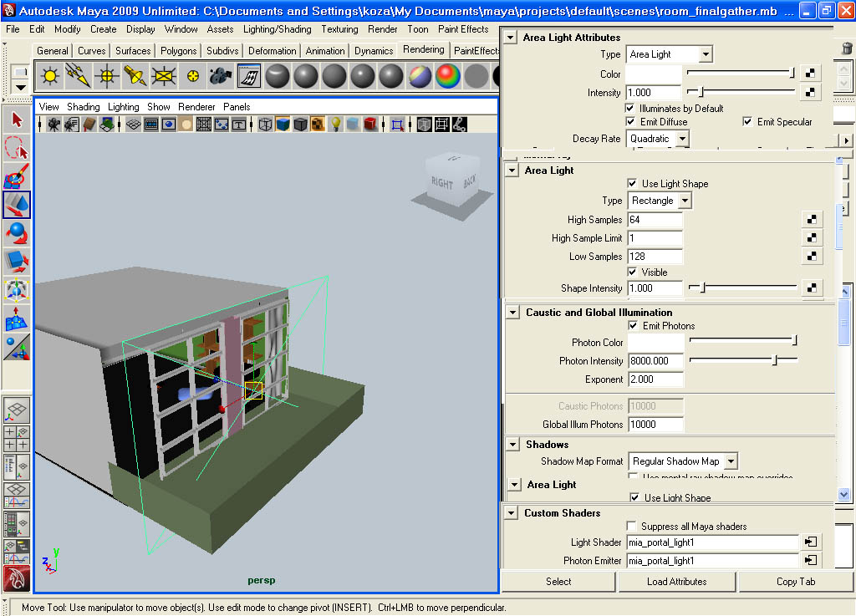Choose the Show Manipulator tool
Viewport: 856px width, 616px height.
(17, 347)
